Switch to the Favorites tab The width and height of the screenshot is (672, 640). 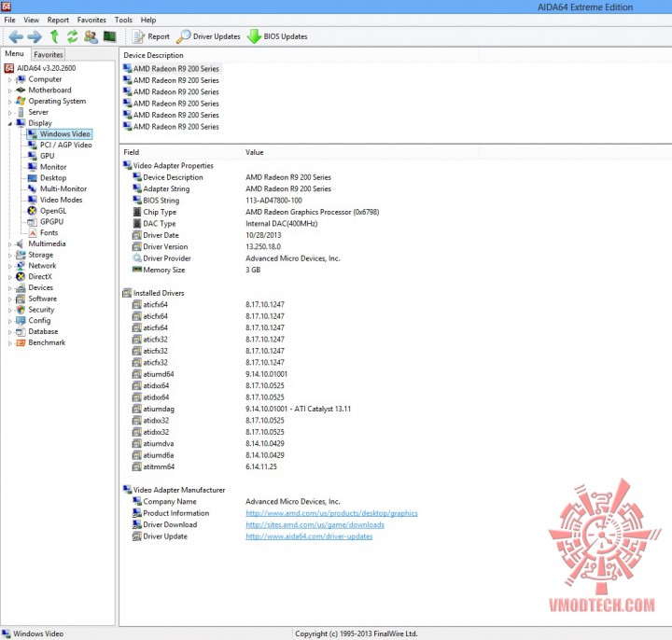(x=48, y=54)
